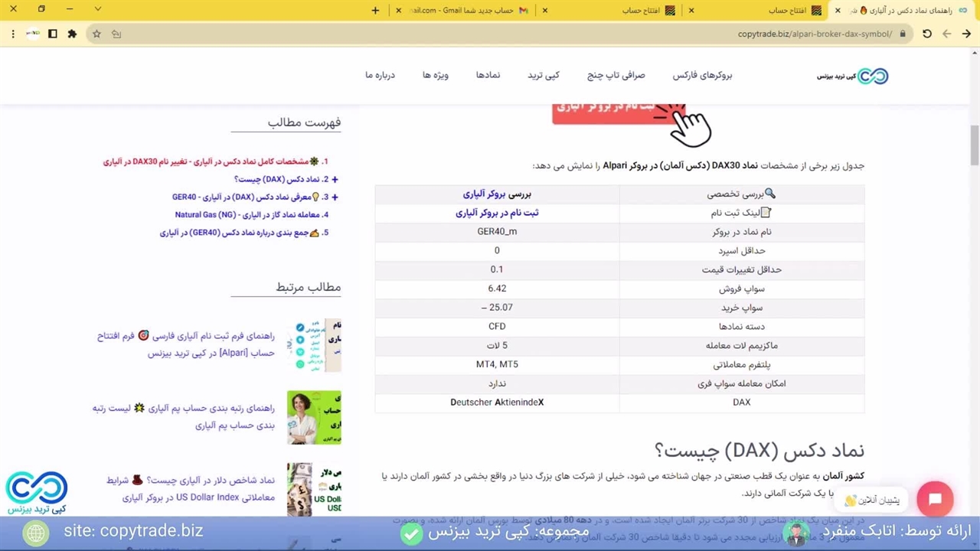Click 'ثبت نام در بروکر آلپاری' table link
This screenshot has width=980, height=551.
click(x=496, y=213)
